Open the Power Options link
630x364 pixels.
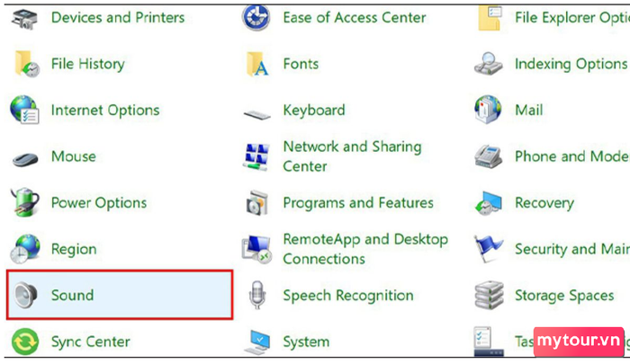[99, 203]
